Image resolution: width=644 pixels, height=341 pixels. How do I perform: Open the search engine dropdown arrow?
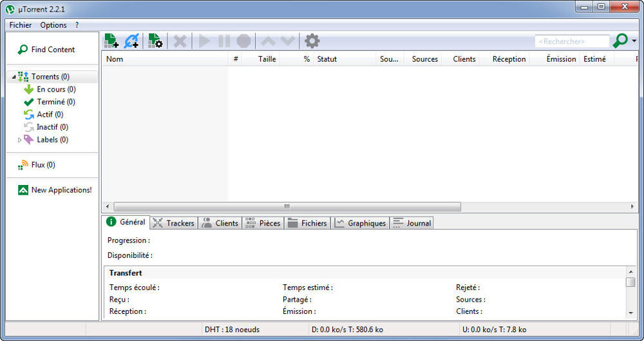point(634,41)
